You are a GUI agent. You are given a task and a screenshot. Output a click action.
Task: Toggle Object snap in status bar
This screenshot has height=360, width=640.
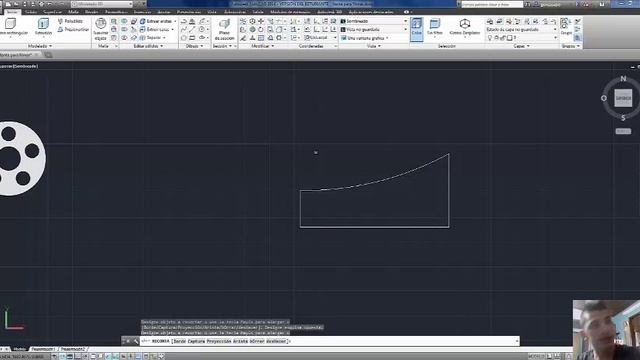pos(93,356)
